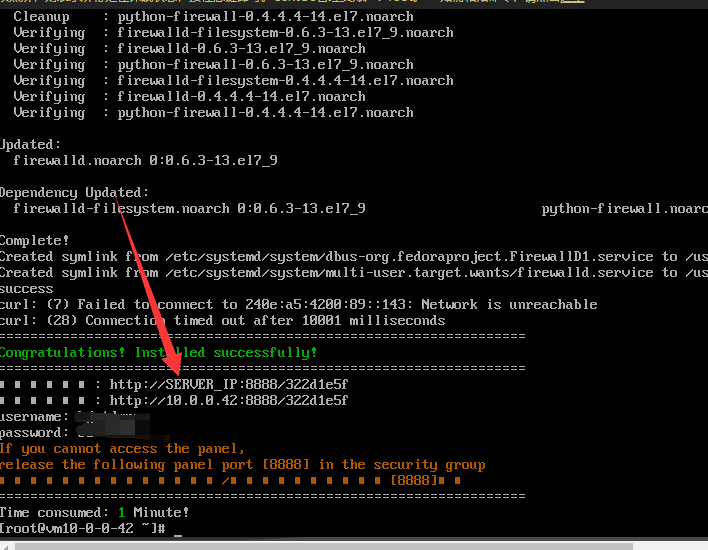Click the symlink line mentioning dbus-org.fedoraproject.FirewallD1.service
Viewport: 708px width, 550px height.
(354, 256)
